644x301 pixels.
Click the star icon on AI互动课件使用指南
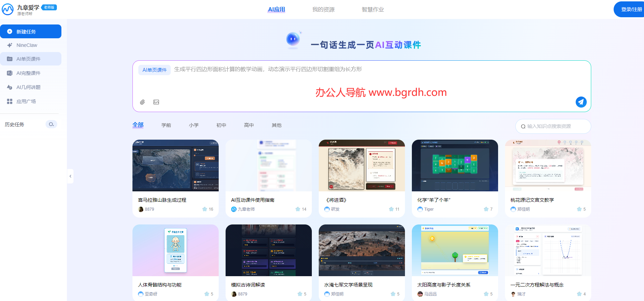(x=298, y=209)
